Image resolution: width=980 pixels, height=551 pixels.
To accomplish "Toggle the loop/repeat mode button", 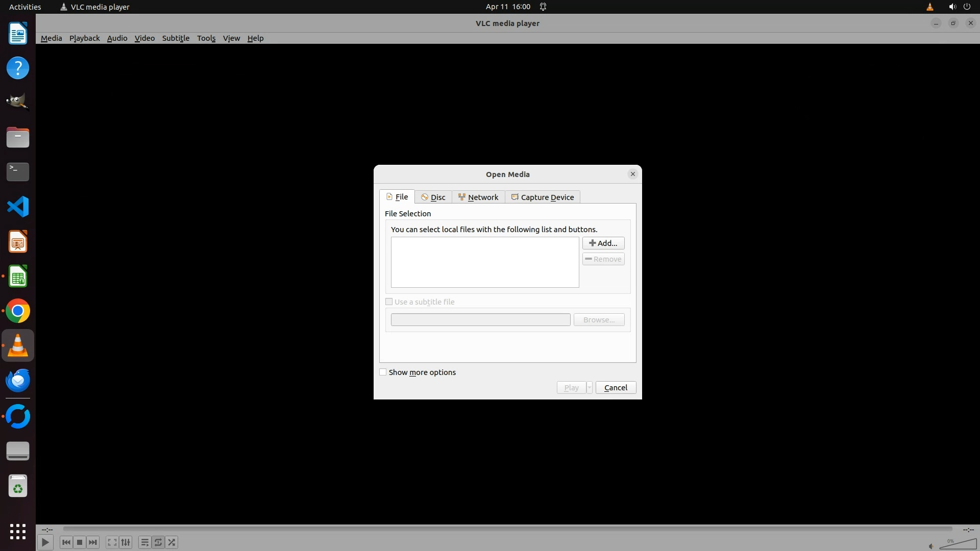I will [x=158, y=542].
